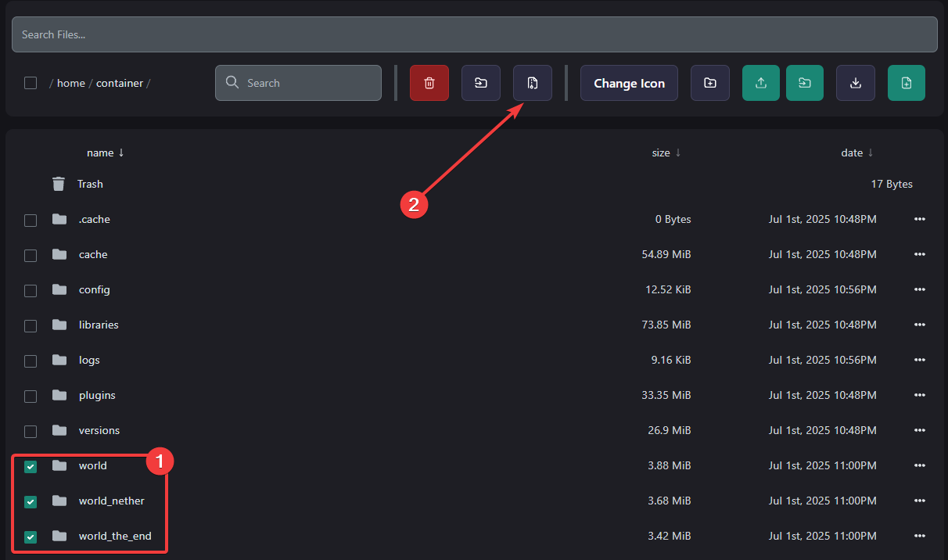Screen dimensions: 948x560
Task: Open the three-dot menu for config
Action: click(x=920, y=290)
